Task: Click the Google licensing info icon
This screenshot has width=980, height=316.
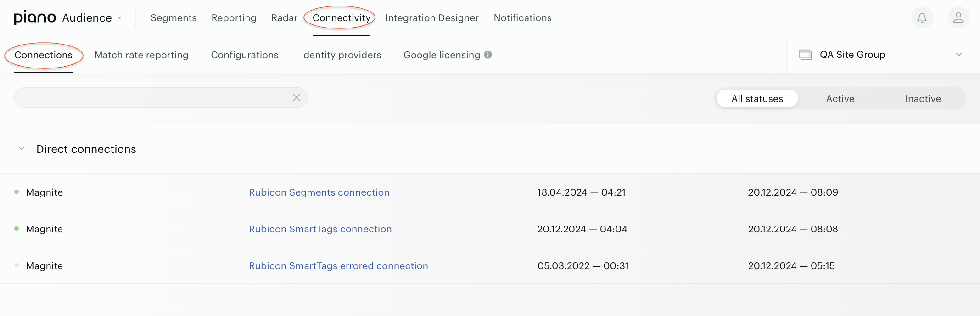Action: pyautogui.click(x=488, y=55)
